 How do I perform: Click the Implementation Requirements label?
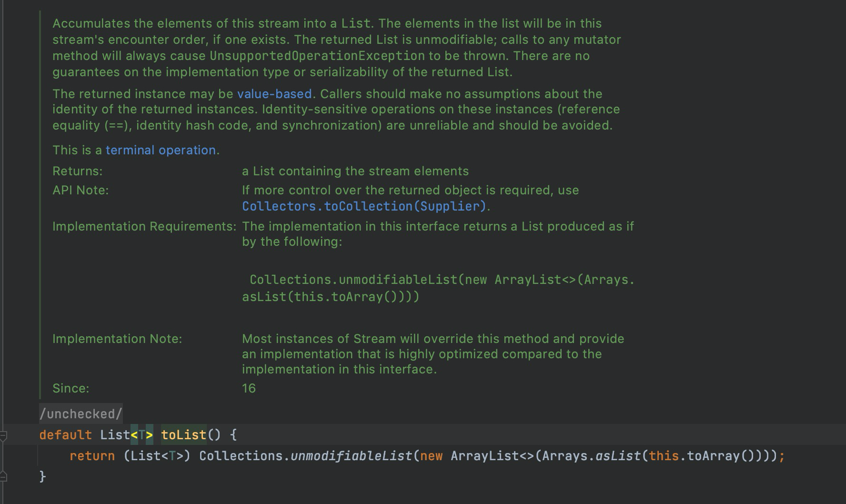pos(144,226)
